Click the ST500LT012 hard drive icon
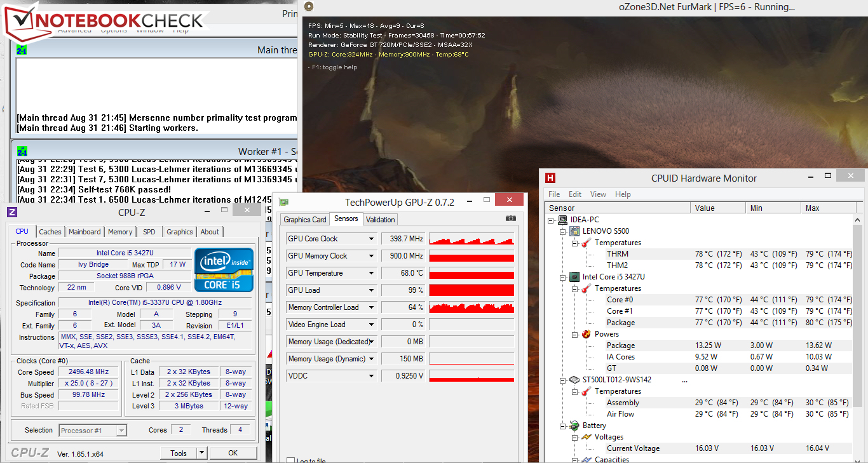Image resolution: width=868 pixels, height=463 pixels. (x=576, y=380)
